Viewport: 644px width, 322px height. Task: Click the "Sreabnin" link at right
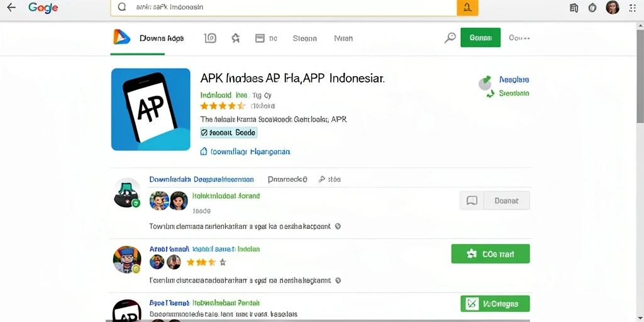514,93
